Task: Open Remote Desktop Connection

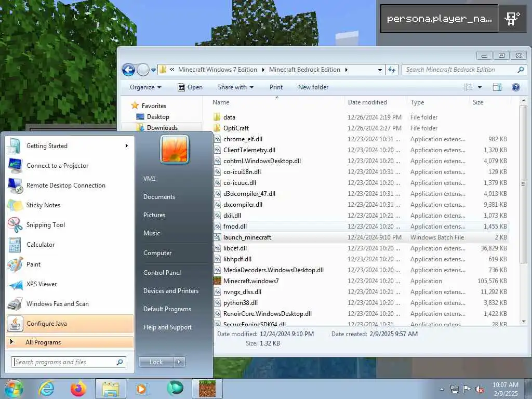Action: pyautogui.click(x=70, y=185)
